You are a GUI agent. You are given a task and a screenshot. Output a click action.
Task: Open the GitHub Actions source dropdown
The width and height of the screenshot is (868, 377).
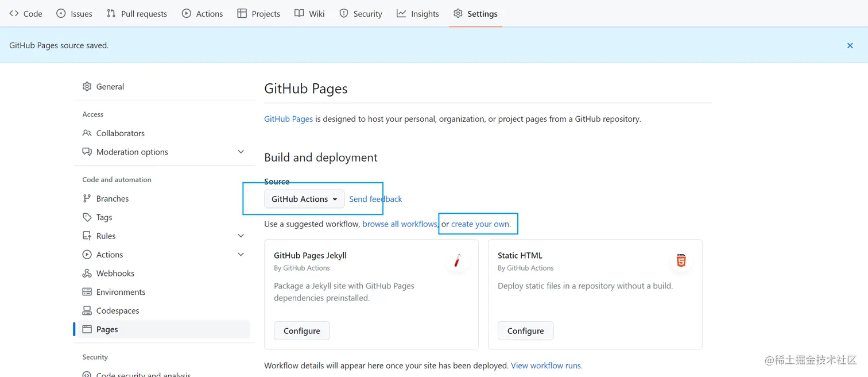304,199
